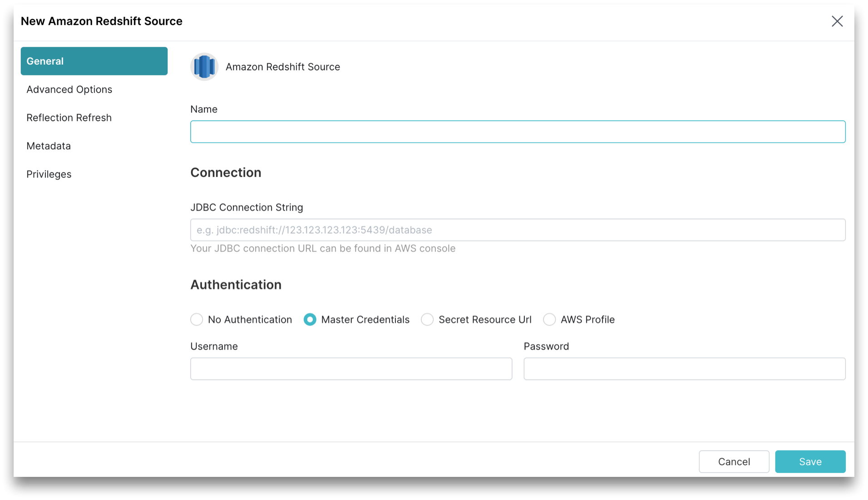Click the JDBC console hint text

(x=323, y=248)
